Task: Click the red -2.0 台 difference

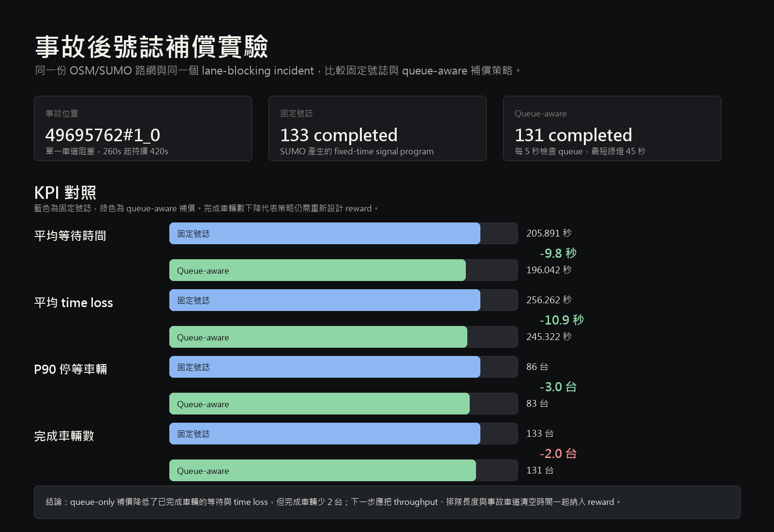Action: [558, 453]
